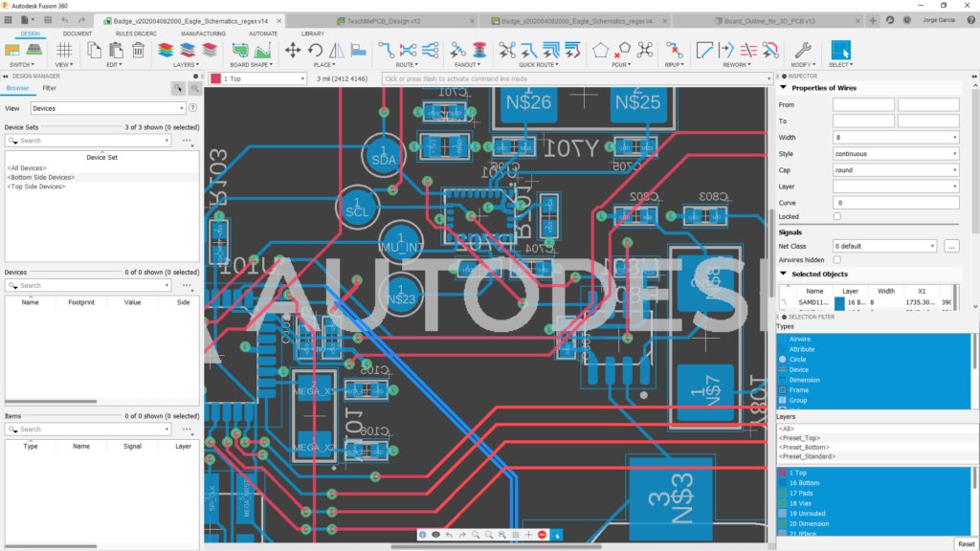Click the data panel grid icon
980x551 pixels.
coord(8,21)
